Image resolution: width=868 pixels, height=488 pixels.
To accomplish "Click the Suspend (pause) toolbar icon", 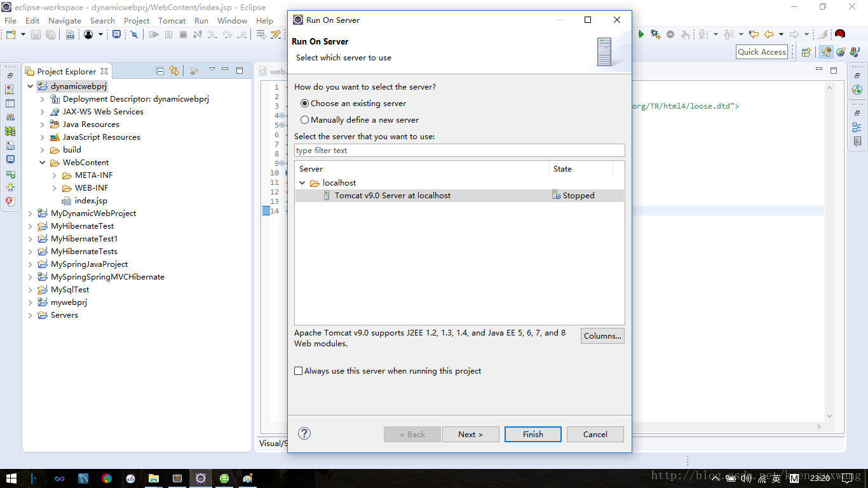I will [x=168, y=34].
